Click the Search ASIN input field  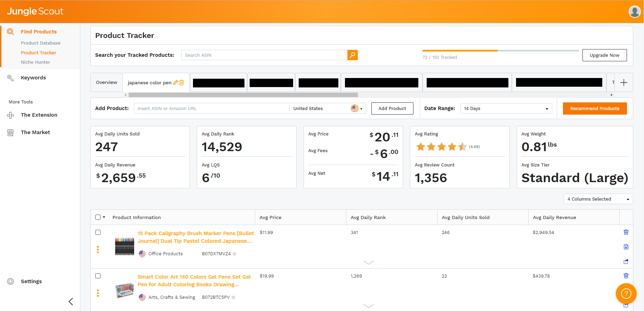(x=264, y=55)
